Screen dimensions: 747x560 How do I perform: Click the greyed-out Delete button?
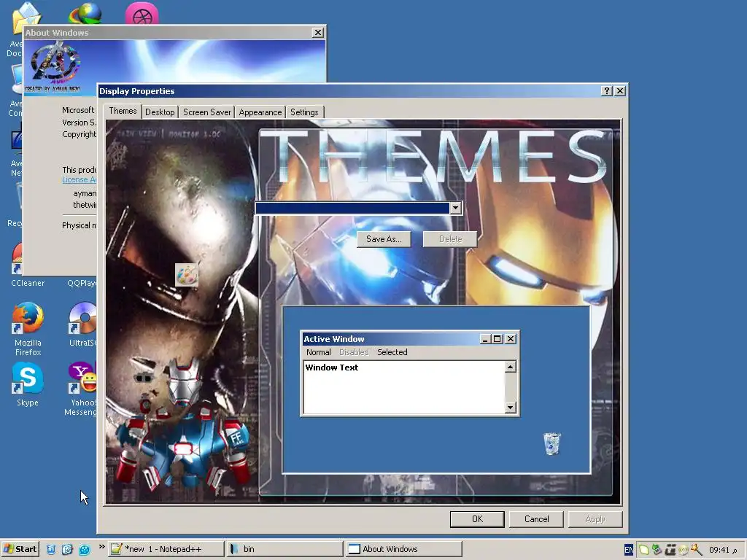pos(450,239)
